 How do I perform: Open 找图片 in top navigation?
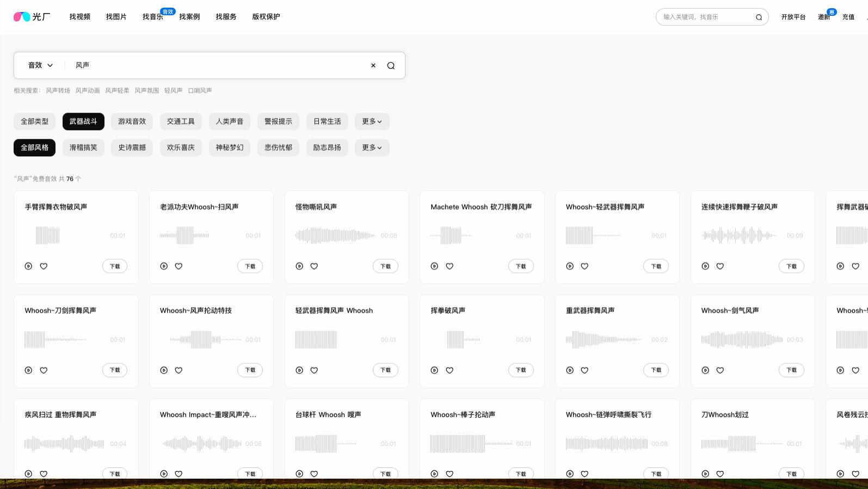point(116,17)
